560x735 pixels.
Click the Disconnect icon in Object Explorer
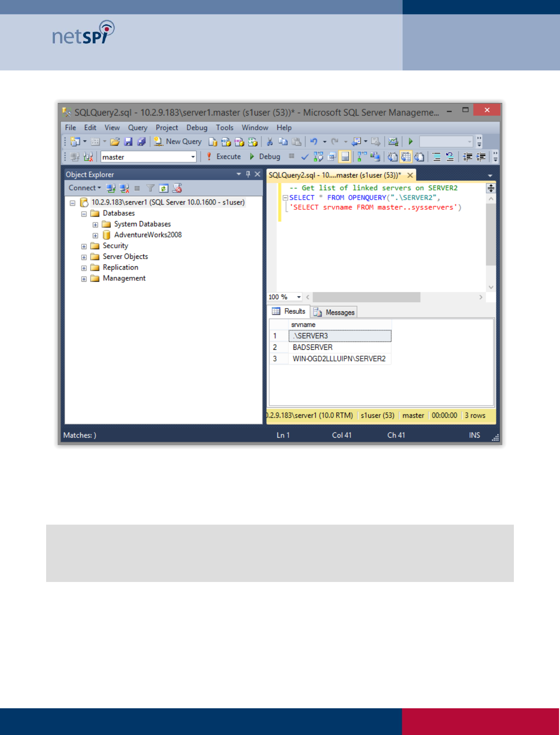coord(124,188)
